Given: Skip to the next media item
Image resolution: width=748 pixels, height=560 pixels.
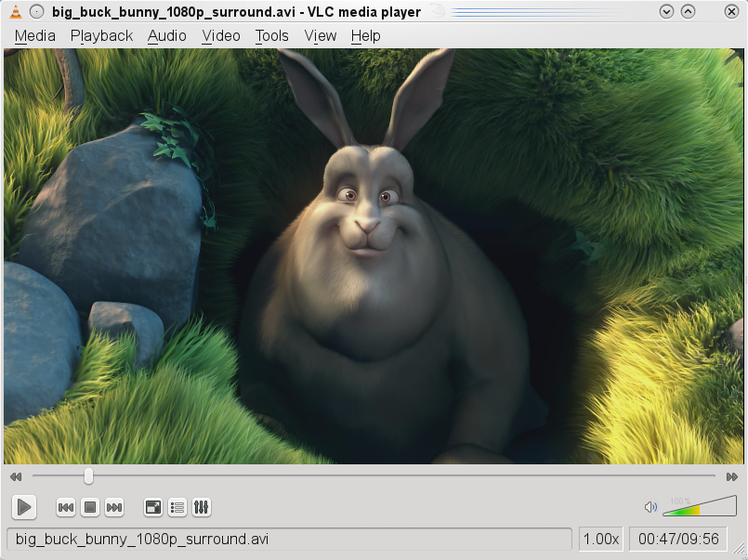Looking at the screenshot, I should [x=113, y=507].
